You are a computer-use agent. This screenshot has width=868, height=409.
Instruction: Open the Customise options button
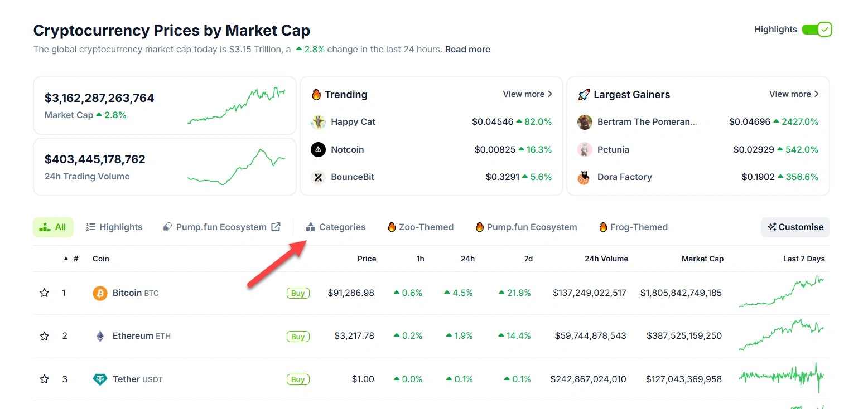coord(795,227)
